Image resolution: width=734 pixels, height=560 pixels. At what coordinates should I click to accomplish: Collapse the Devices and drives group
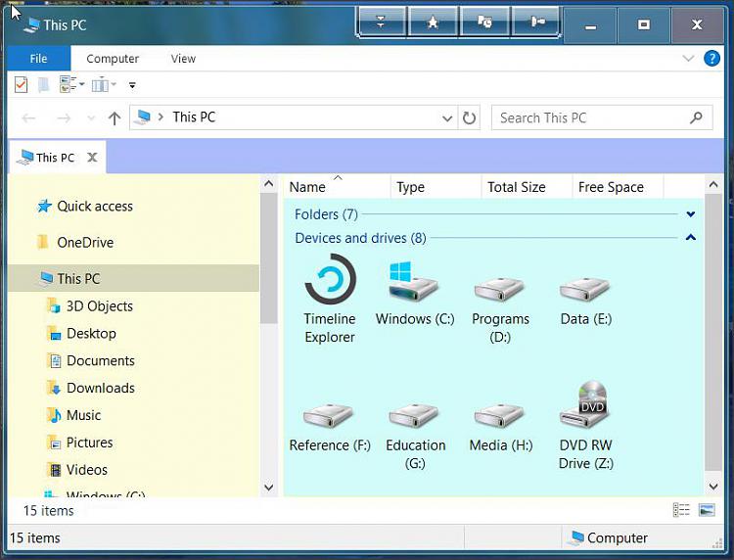(x=691, y=237)
